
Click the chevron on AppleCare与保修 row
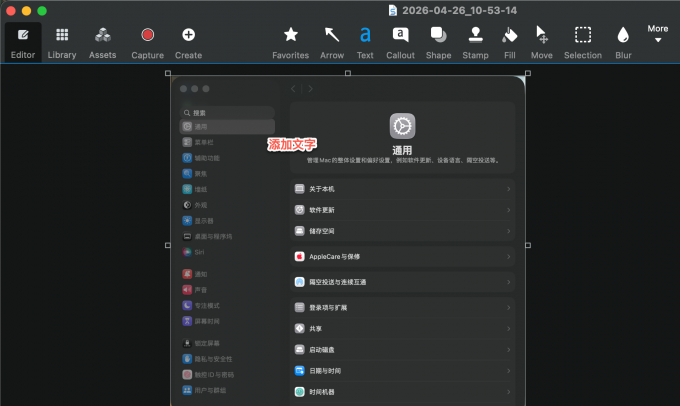pos(509,257)
